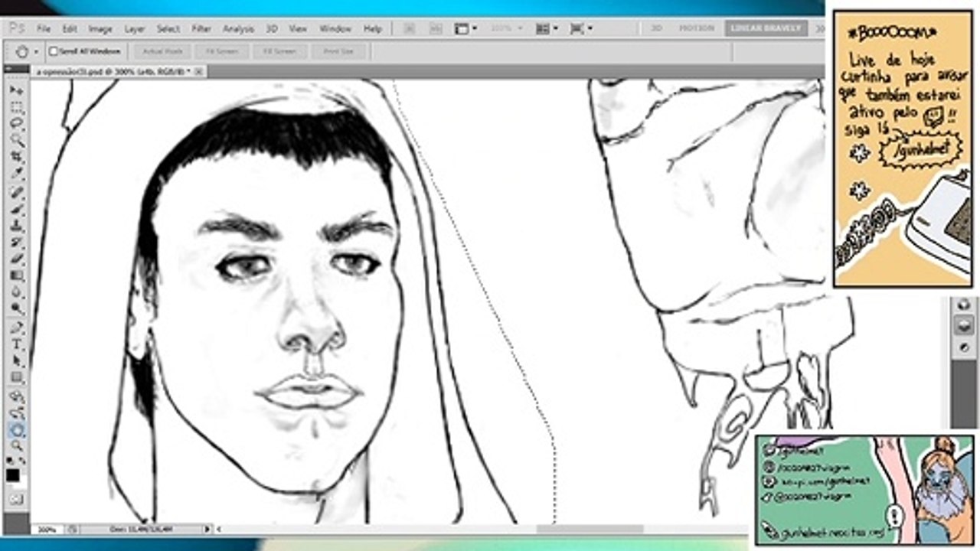Click the scroll-left arrow below canvas

point(220,529)
